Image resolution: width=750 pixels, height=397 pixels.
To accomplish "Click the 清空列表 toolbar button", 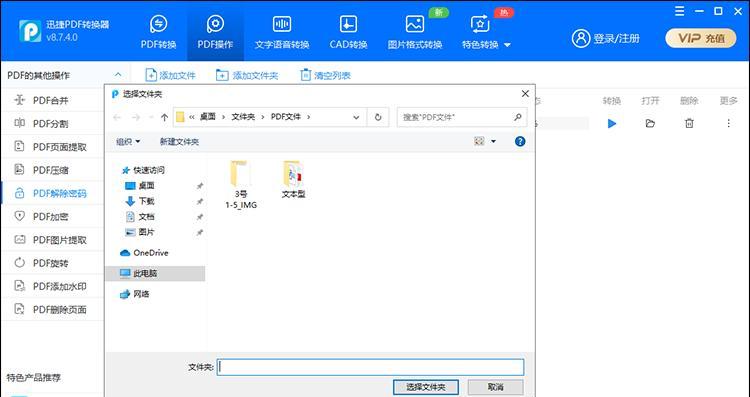I will (325, 75).
